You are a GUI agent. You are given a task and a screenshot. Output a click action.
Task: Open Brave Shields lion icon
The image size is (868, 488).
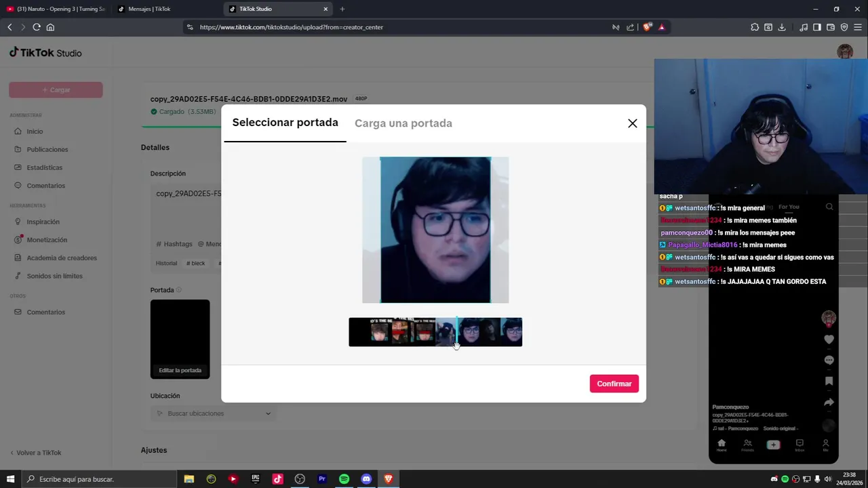tap(647, 27)
